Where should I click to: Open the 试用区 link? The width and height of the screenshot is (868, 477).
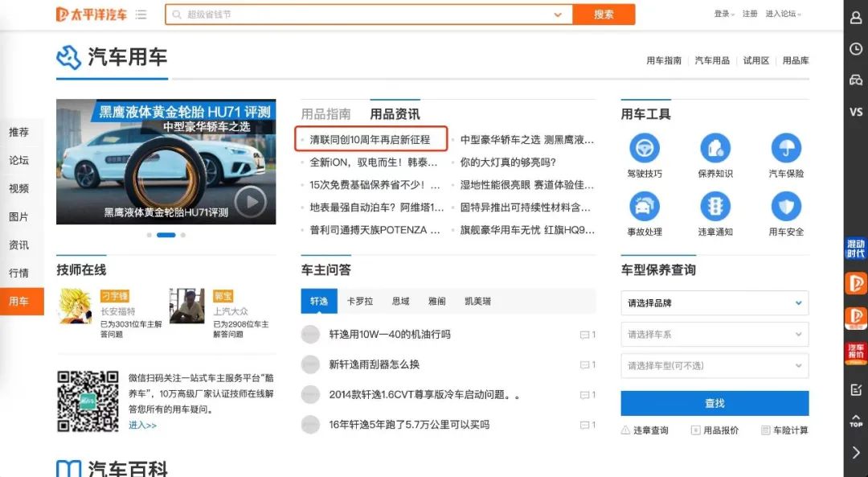(x=756, y=60)
